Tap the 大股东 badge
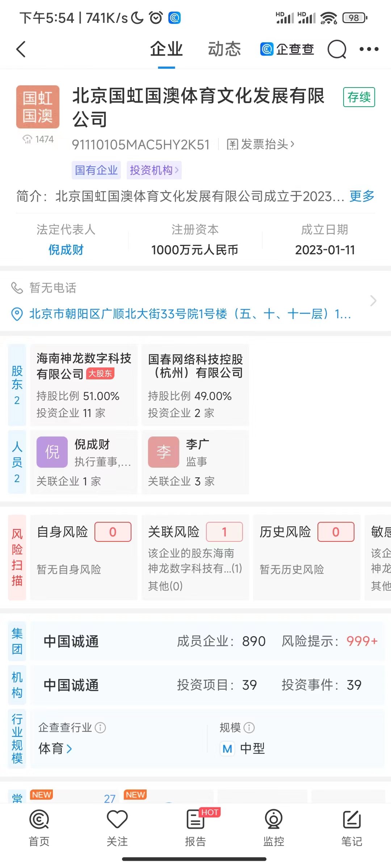Image resolution: width=391 pixels, height=868 pixels. pyautogui.click(x=100, y=374)
